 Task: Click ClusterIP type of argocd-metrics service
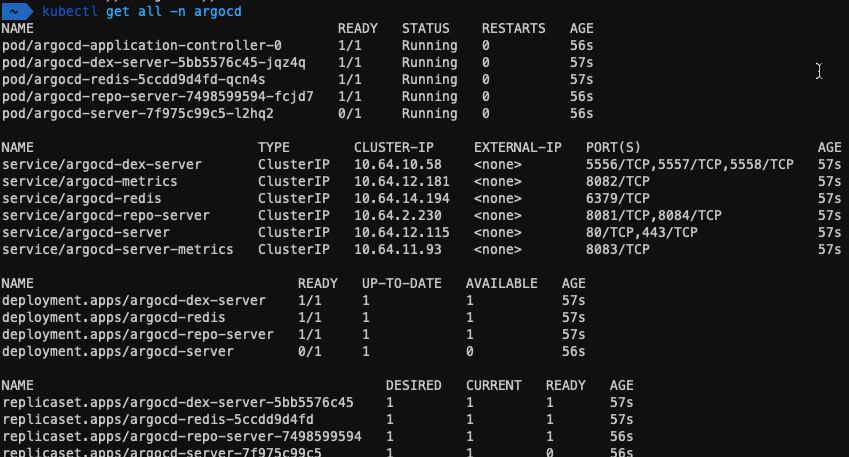coord(294,181)
